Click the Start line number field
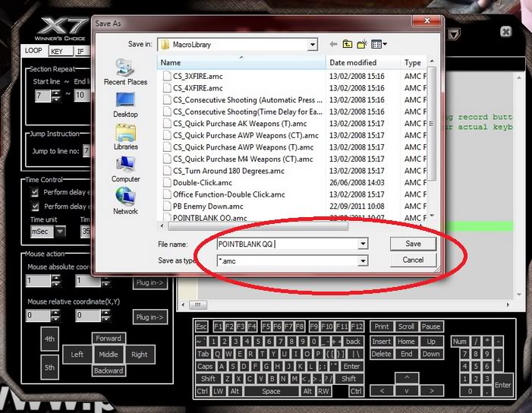The width and height of the screenshot is (532, 413). (x=42, y=96)
